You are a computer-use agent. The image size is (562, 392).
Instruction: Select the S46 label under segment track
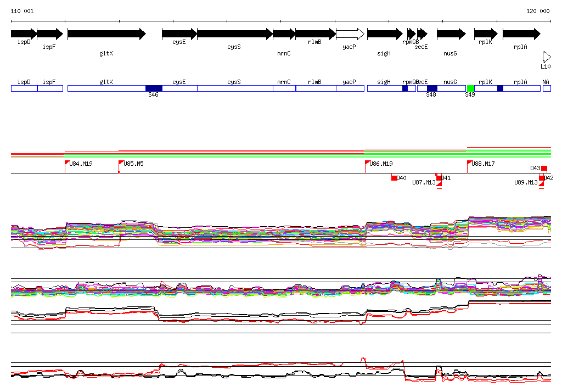coord(154,94)
